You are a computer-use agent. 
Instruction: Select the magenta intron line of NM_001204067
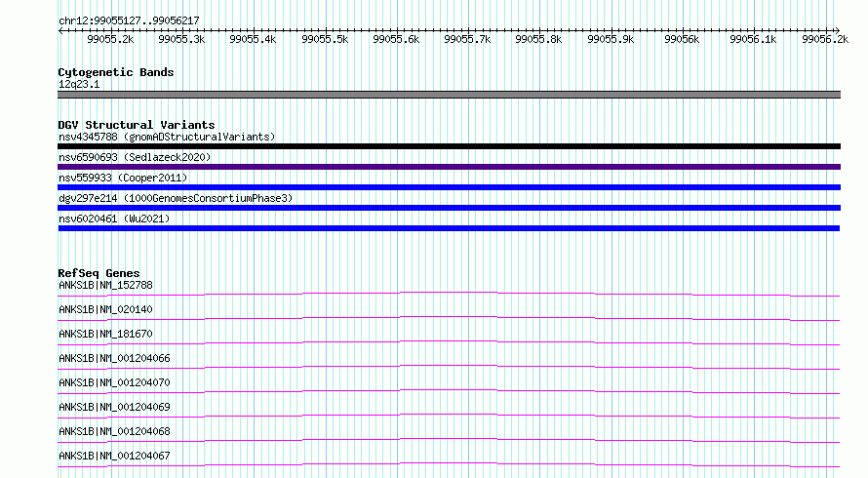tap(449, 462)
